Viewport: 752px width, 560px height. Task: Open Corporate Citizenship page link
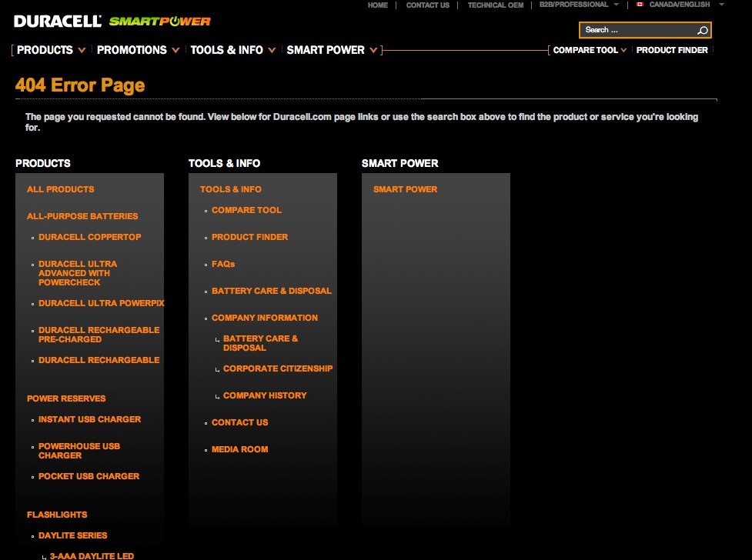(278, 368)
